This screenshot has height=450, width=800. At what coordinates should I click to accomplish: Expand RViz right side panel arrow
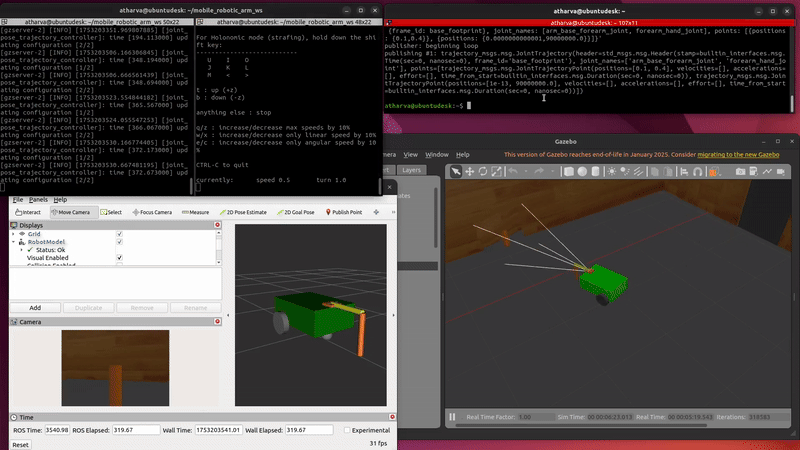pyautogui.click(x=393, y=315)
